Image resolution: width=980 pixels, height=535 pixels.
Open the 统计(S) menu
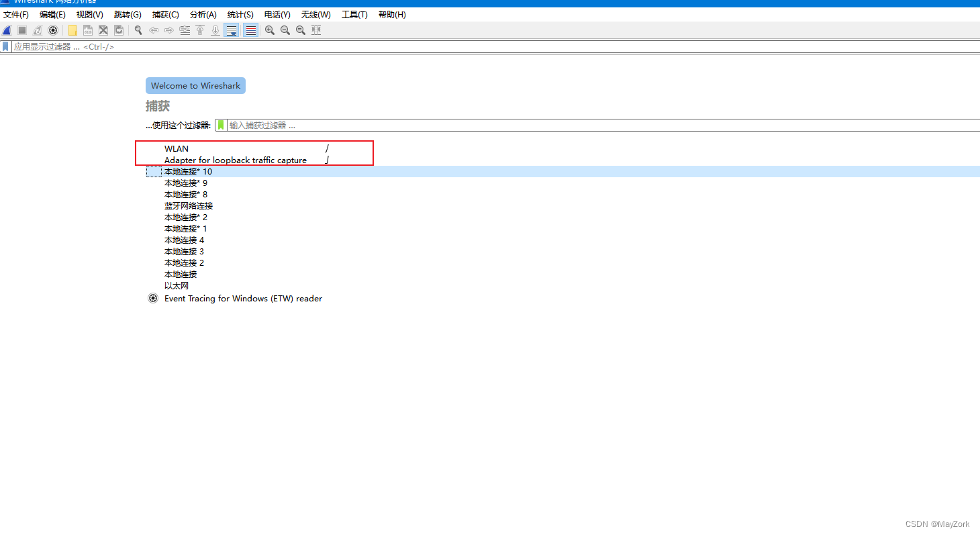tap(240, 15)
